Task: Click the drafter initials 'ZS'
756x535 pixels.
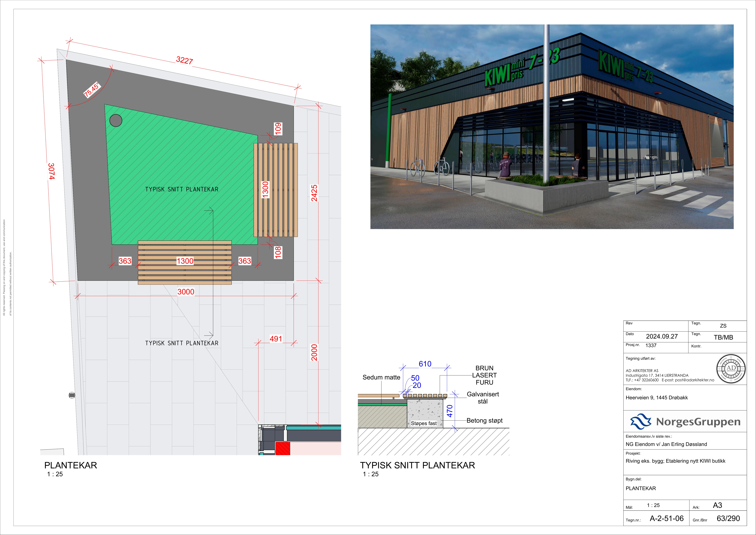Action: [x=723, y=326]
